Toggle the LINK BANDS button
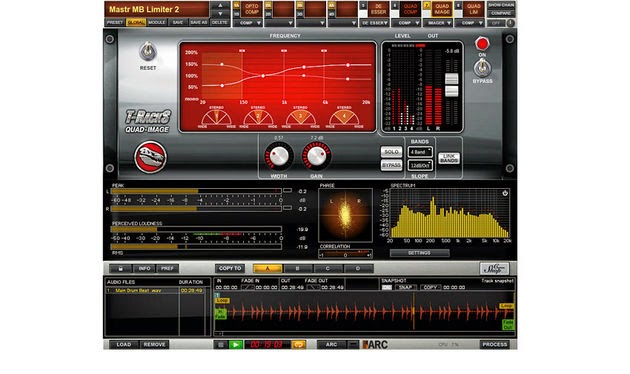The image size is (630, 374). (449, 158)
